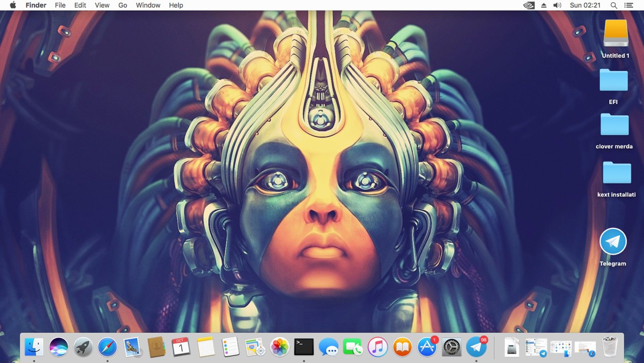This screenshot has width=644, height=363.
Task: Open the volume control in menu bar
Action: coord(557,5)
